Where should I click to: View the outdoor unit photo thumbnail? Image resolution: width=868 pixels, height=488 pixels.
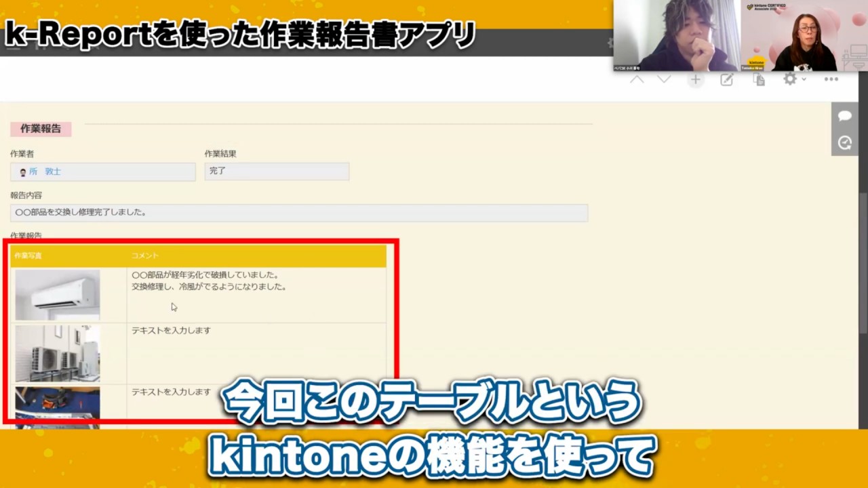(x=57, y=352)
